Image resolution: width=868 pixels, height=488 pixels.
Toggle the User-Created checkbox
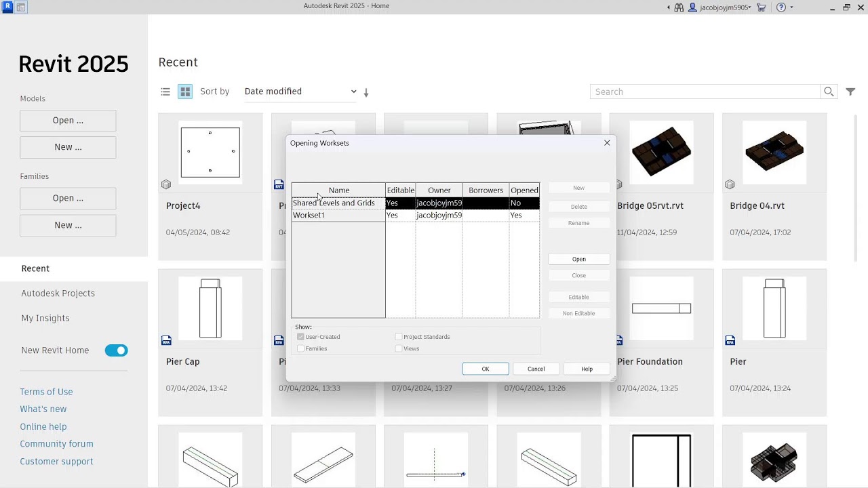click(300, 337)
